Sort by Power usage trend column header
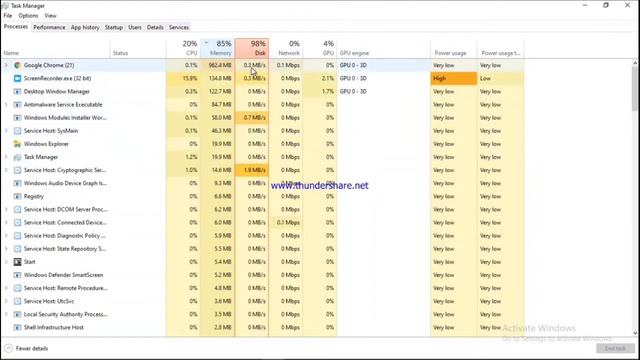This screenshot has width=640, height=360. point(501,48)
